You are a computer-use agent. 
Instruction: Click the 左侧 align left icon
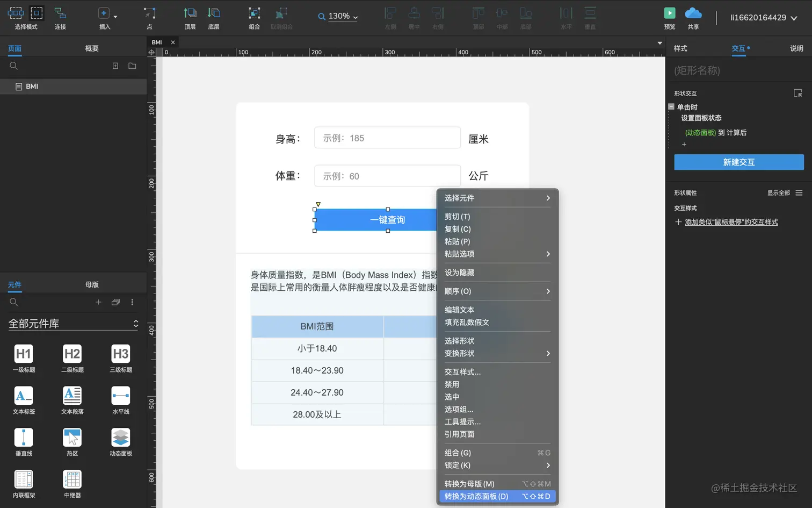tap(390, 13)
